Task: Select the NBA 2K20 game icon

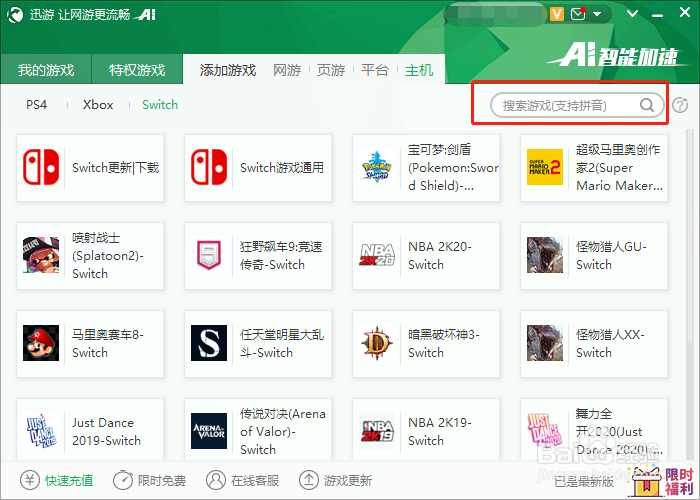Action: click(377, 255)
